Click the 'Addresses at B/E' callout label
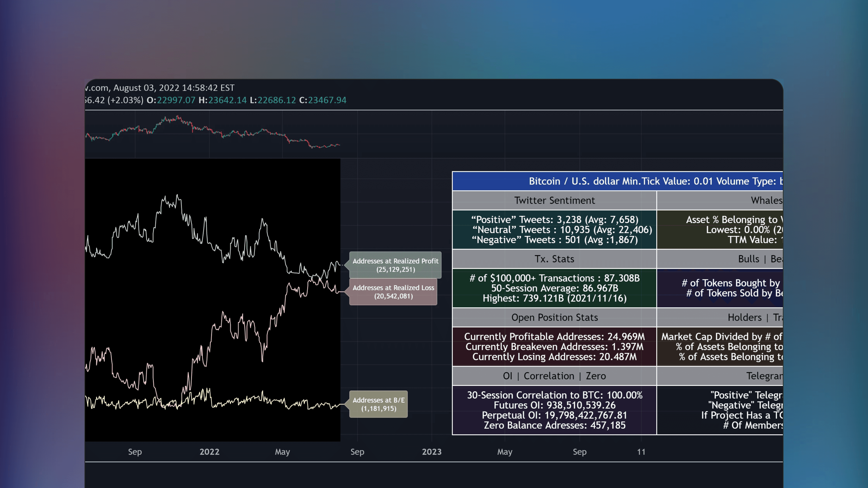Image resolution: width=868 pixels, height=488 pixels. click(x=379, y=404)
